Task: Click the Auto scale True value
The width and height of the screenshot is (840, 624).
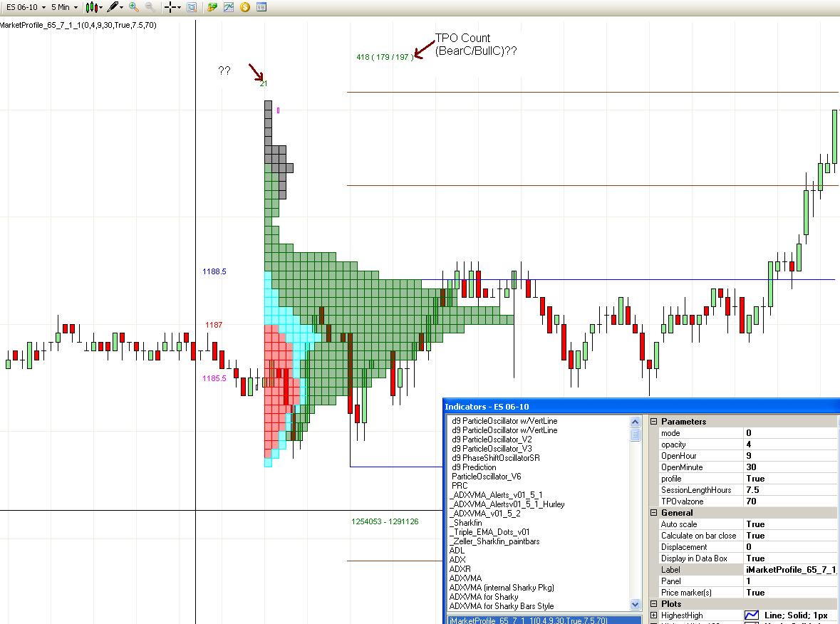Action: click(790, 524)
